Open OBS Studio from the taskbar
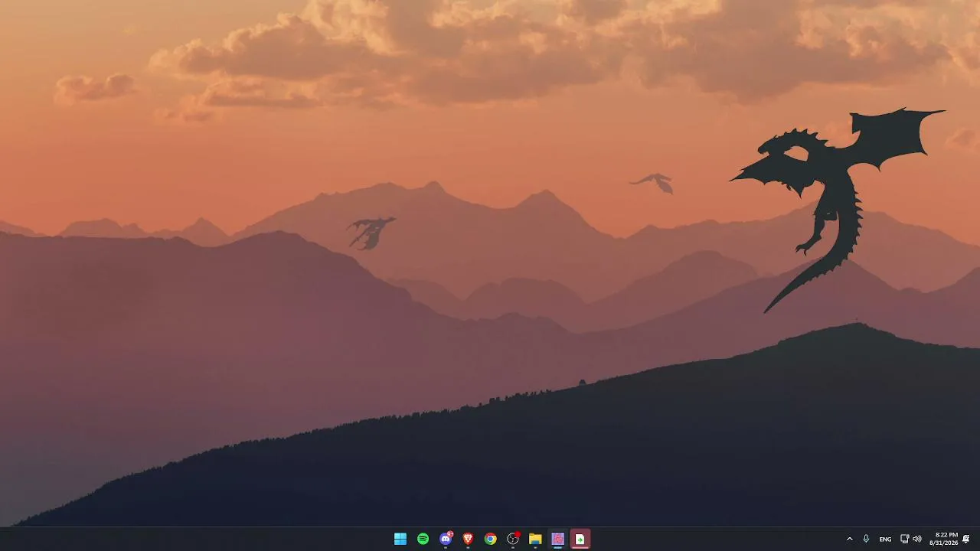 513,539
